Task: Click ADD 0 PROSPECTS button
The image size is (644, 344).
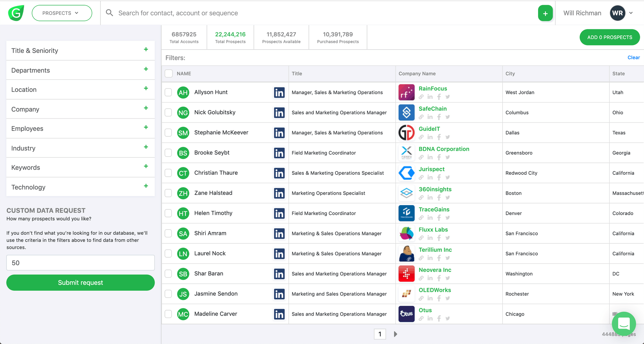Action: point(610,37)
